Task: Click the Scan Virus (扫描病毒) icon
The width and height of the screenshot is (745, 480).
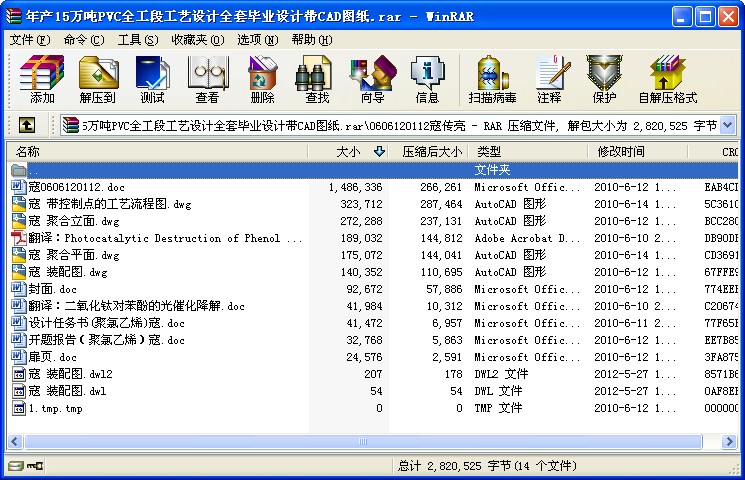Action: click(492, 79)
